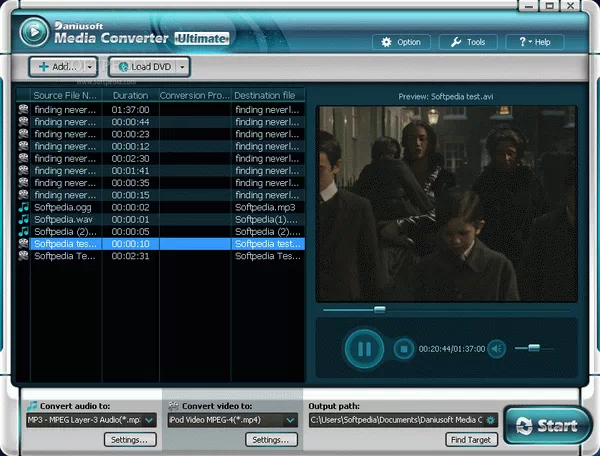This screenshot has height=456, width=600.
Task: Click the Add files button
Action: (x=57, y=67)
